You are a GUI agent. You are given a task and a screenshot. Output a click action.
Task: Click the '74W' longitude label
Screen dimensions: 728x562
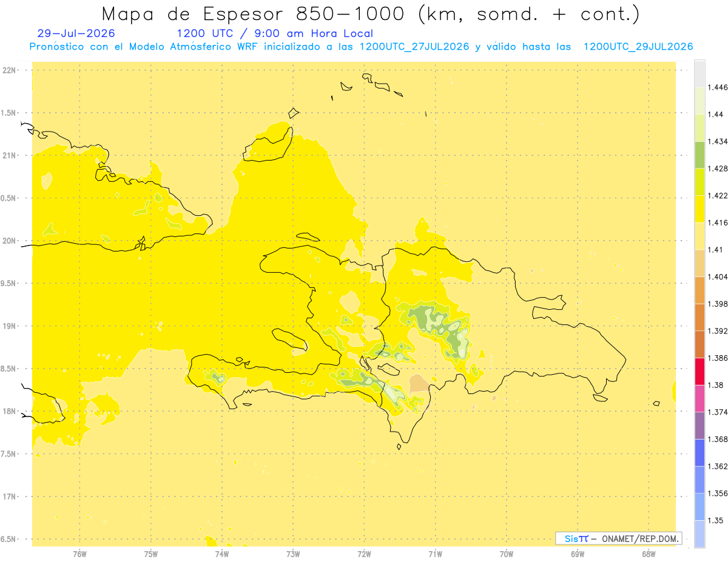pos(222,554)
